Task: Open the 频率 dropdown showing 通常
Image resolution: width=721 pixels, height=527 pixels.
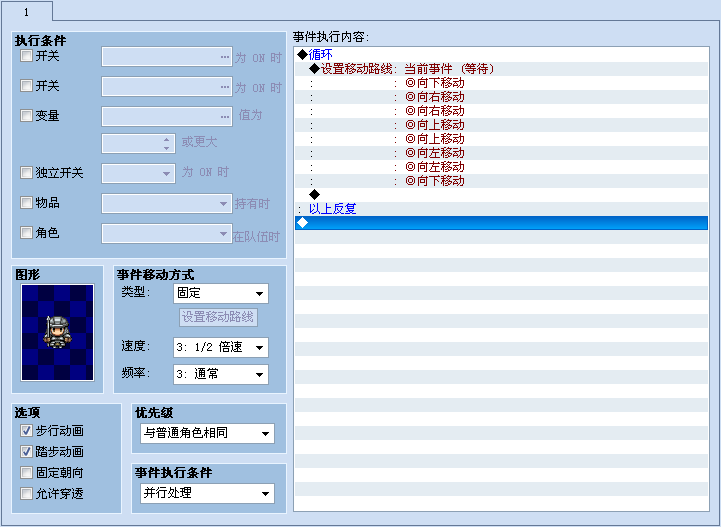Action: pos(221,374)
